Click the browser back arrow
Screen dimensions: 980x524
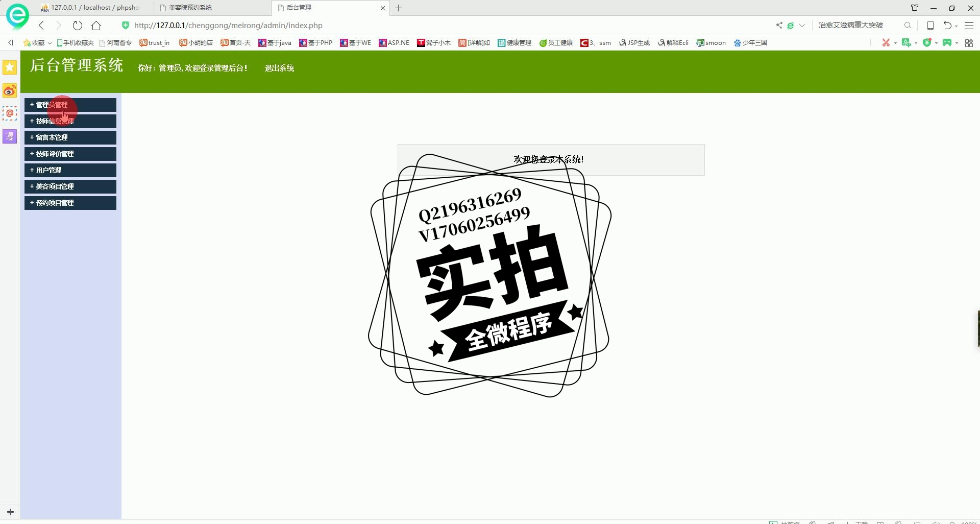(x=41, y=25)
